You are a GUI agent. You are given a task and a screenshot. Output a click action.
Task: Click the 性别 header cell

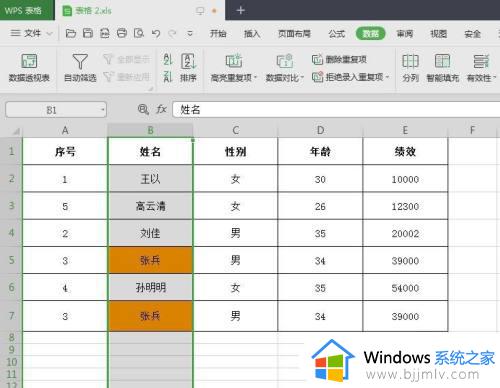click(x=236, y=151)
